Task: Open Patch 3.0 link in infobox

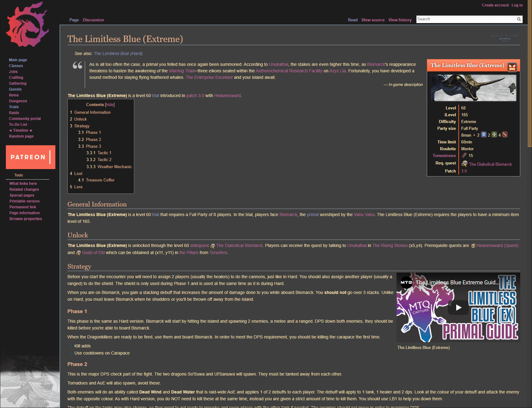Action: click(x=464, y=171)
